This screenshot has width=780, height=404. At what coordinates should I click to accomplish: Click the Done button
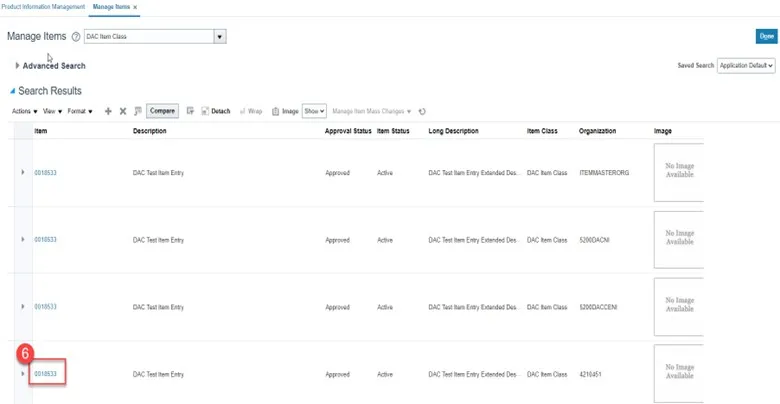pyautogui.click(x=767, y=36)
